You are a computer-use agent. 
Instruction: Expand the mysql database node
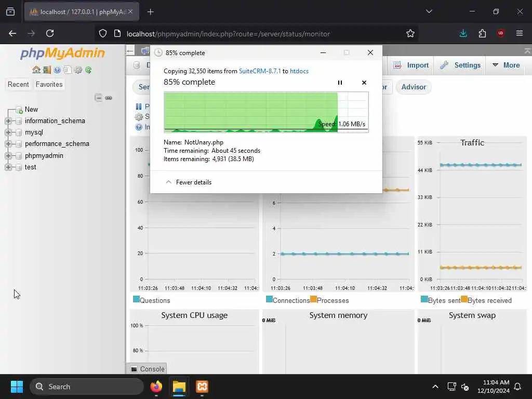pos(8,132)
